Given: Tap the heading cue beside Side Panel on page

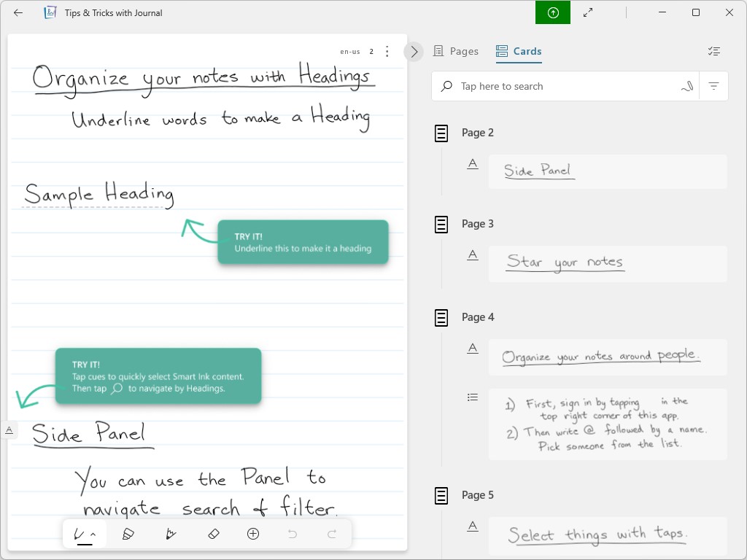Looking at the screenshot, I should pyautogui.click(x=9, y=430).
